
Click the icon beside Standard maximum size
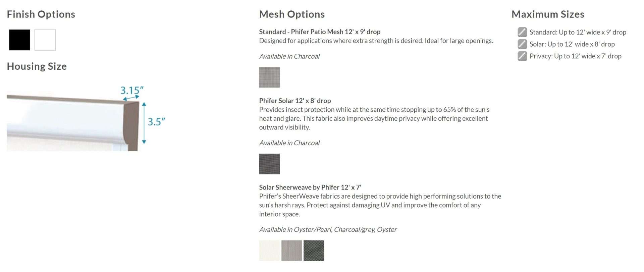[x=522, y=32]
